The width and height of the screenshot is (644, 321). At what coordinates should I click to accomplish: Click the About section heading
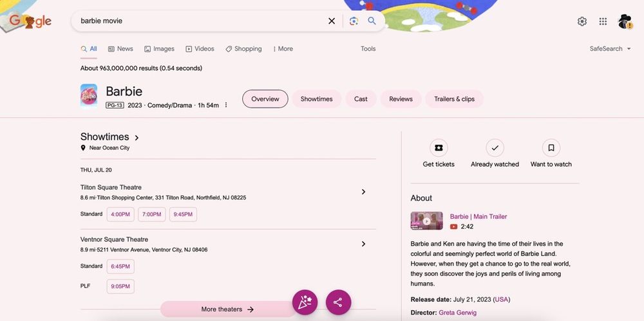pos(421,198)
